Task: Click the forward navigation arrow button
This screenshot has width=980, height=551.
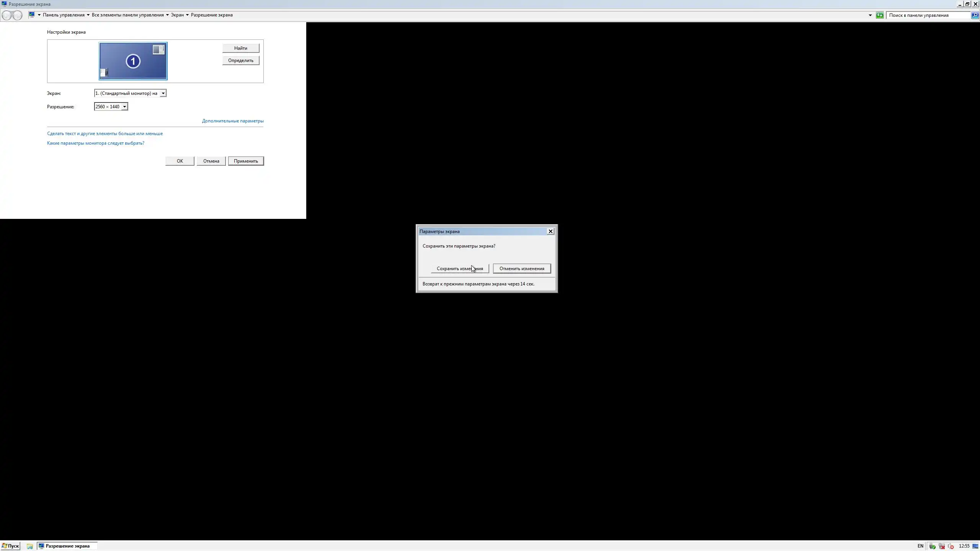Action: pyautogui.click(x=17, y=15)
